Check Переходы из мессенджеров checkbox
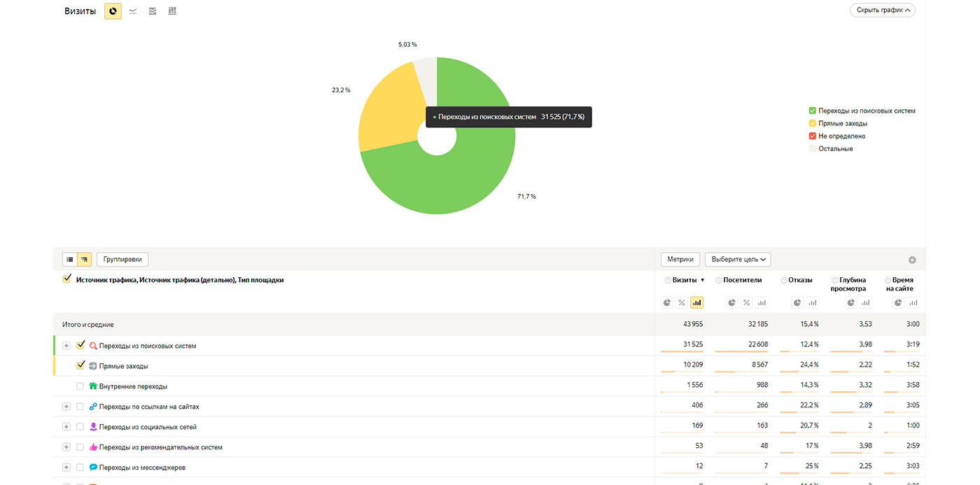 tap(80, 468)
